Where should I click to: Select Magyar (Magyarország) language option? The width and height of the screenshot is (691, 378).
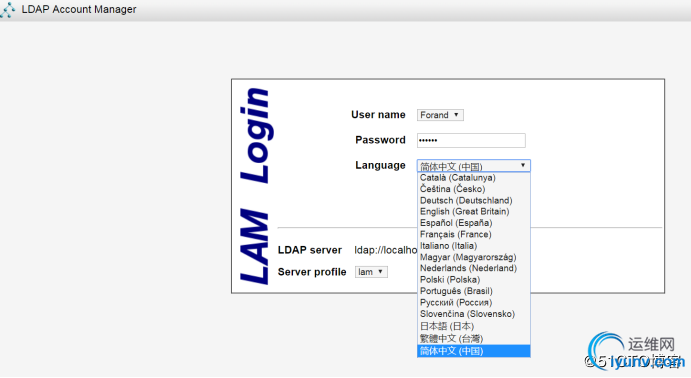point(473,257)
